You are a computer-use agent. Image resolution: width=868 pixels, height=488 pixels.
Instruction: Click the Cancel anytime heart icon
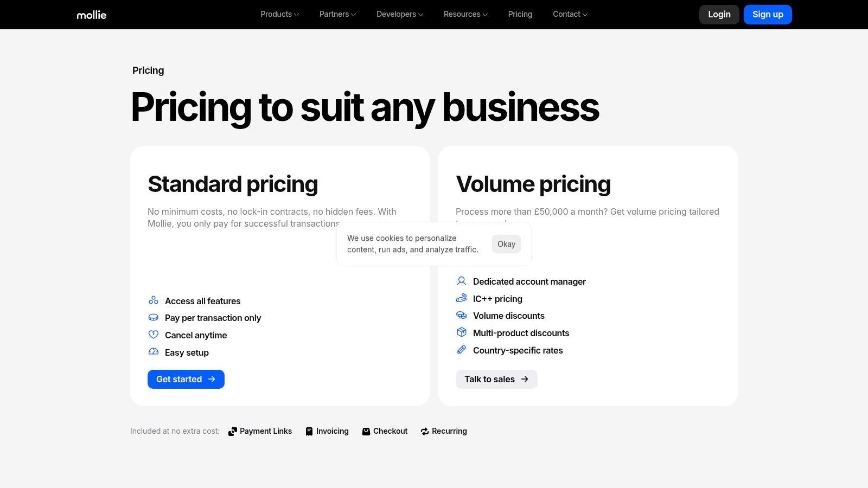coord(154,335)
